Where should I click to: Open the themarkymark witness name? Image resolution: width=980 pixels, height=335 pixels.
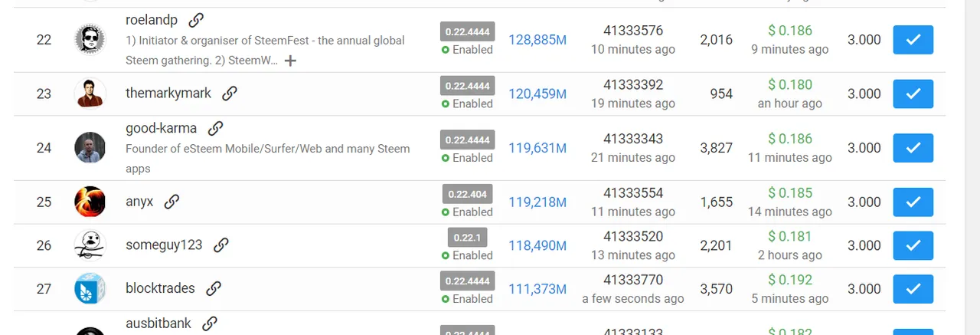tap(170, 94)
